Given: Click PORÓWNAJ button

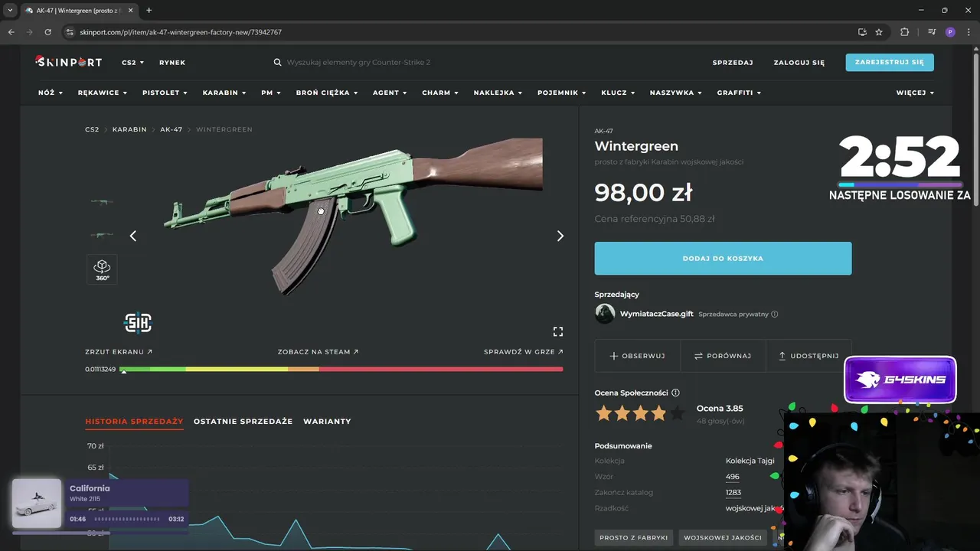Looking at the screenshot, I should point(723,356).
